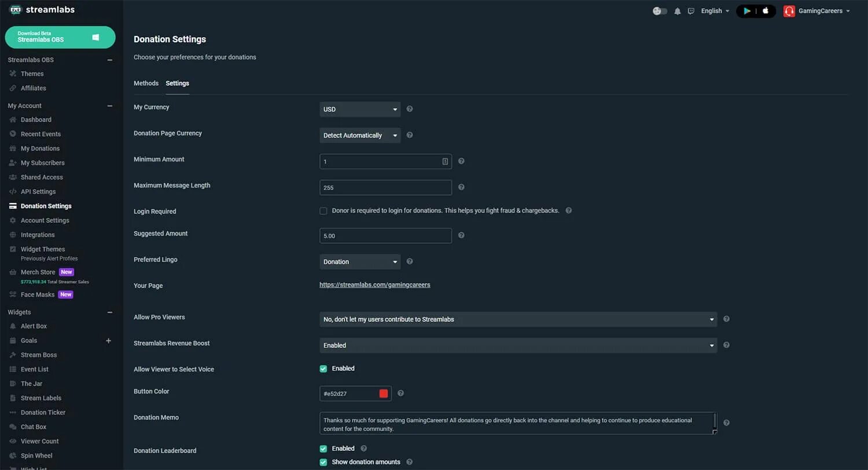The height and width of the screenshot is (470, 868).
Task: Click the plus icon next to Goals
Action: tap(108, 340)
